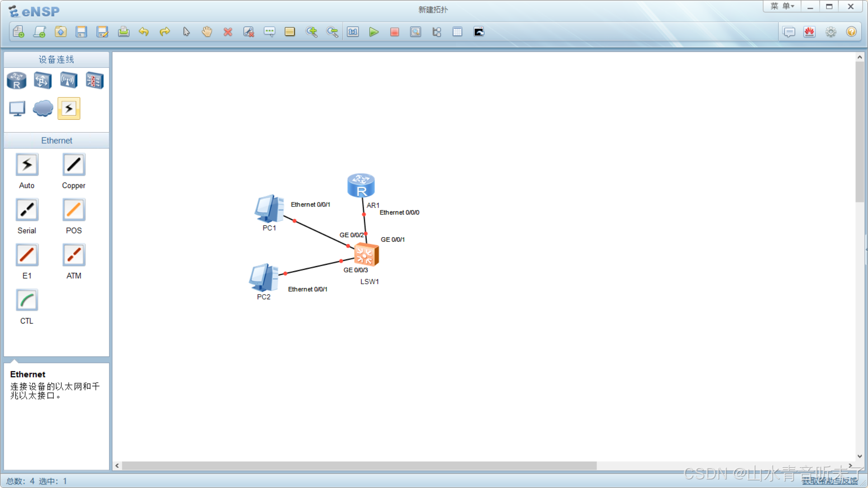Viewport: 868px width, 488px height.
Task: Choose the CTL cable type
Action: point(27,300)
